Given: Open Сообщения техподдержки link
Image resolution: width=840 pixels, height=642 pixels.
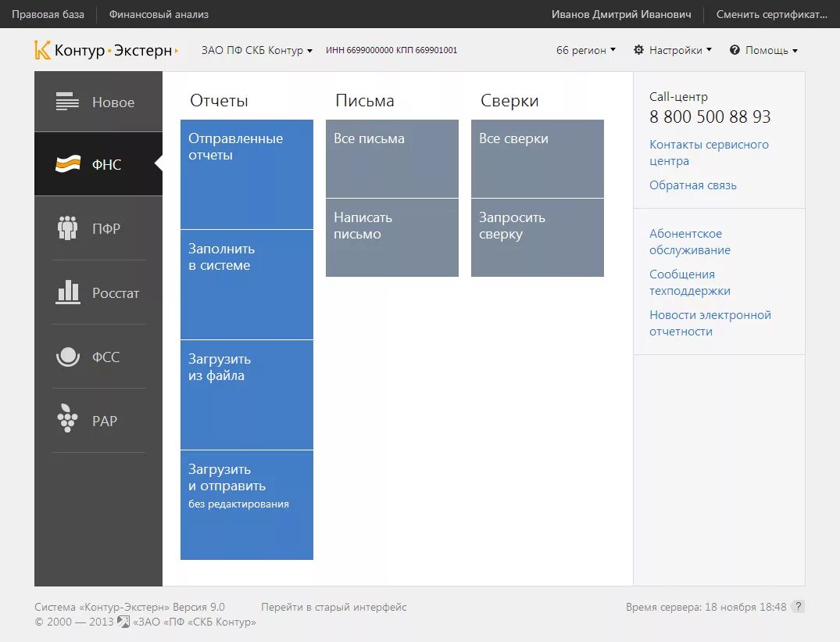Looking at the screenshot, I should [x=690, y=282].
